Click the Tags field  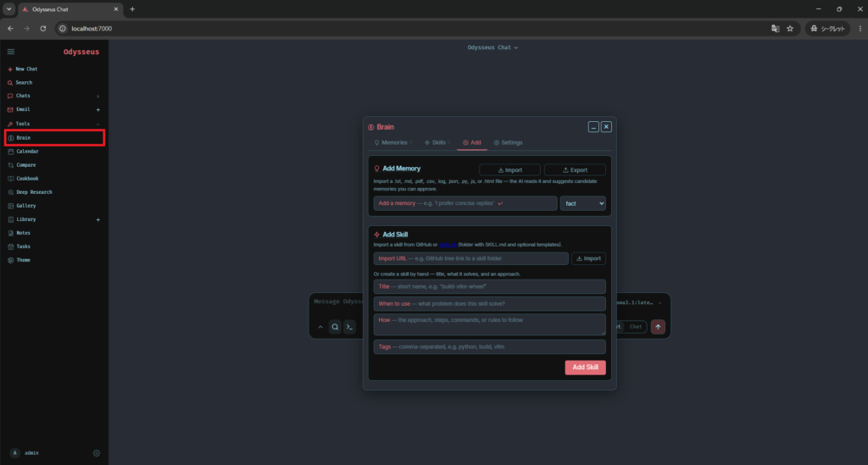(x=489, y=346)
